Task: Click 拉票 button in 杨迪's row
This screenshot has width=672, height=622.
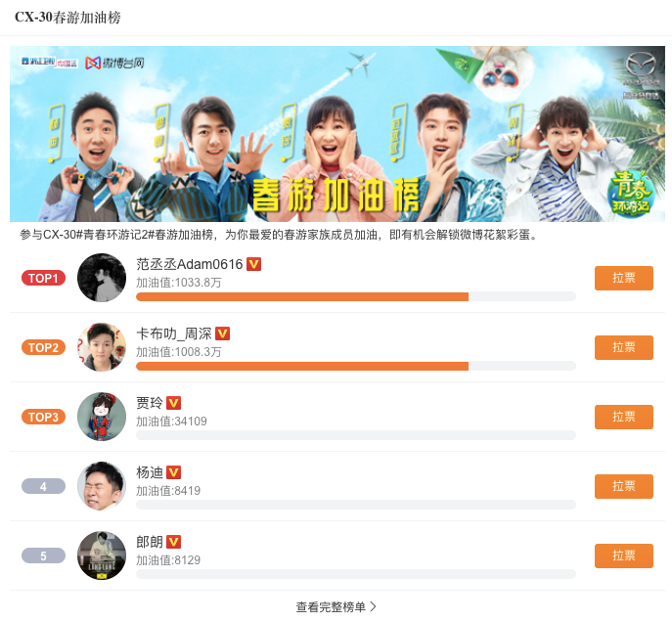Action: [623, 486]
